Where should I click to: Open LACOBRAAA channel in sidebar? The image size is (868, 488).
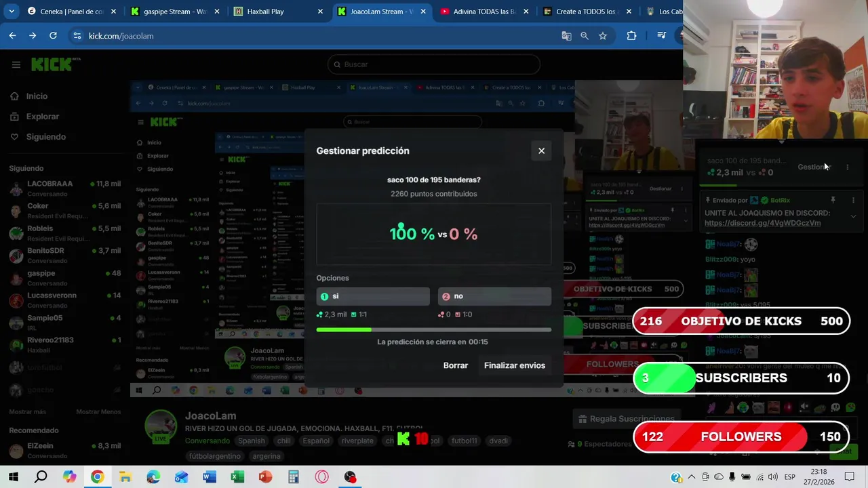pos(65,188)
